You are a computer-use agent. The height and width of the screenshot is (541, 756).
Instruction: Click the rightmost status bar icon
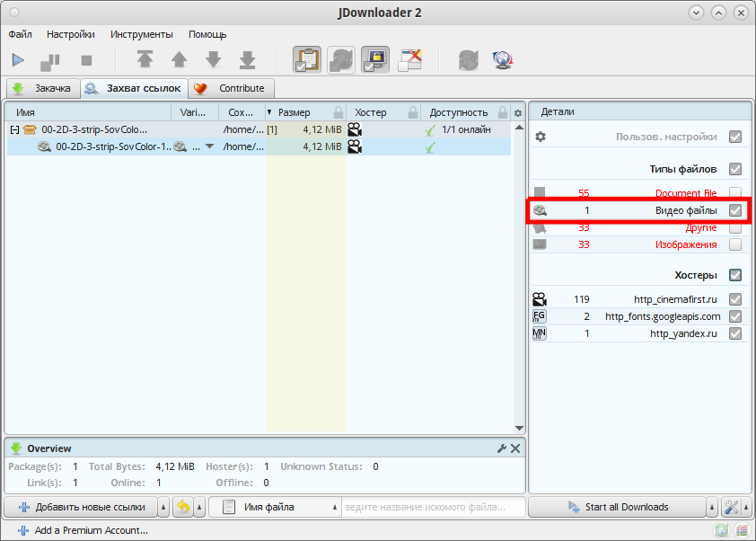pyautogui.click(x=742, y=530)
